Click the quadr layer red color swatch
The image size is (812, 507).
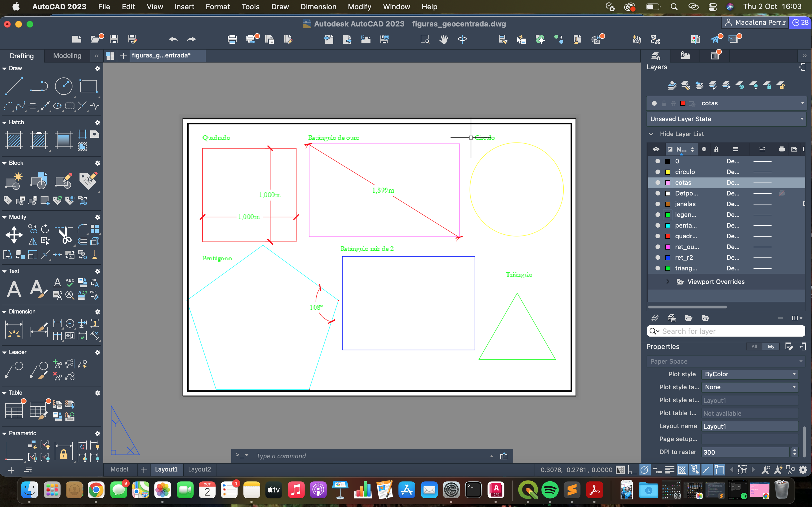[668, 236]
